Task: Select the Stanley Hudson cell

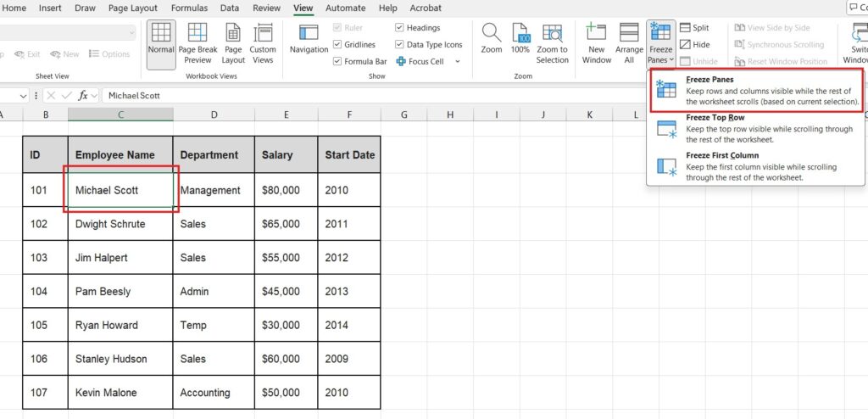Action: pyautogui.click(x=120, y=359)
